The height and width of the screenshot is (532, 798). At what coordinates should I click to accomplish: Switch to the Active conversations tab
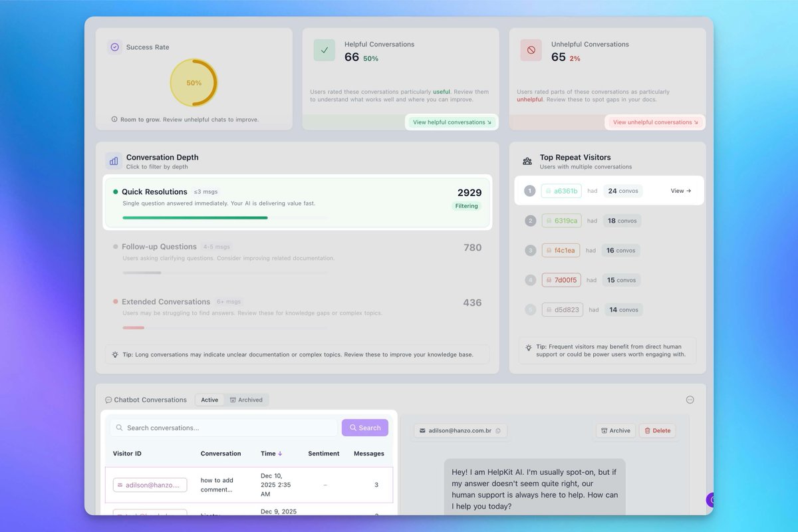pyautogui.click(x=209, y=400)
